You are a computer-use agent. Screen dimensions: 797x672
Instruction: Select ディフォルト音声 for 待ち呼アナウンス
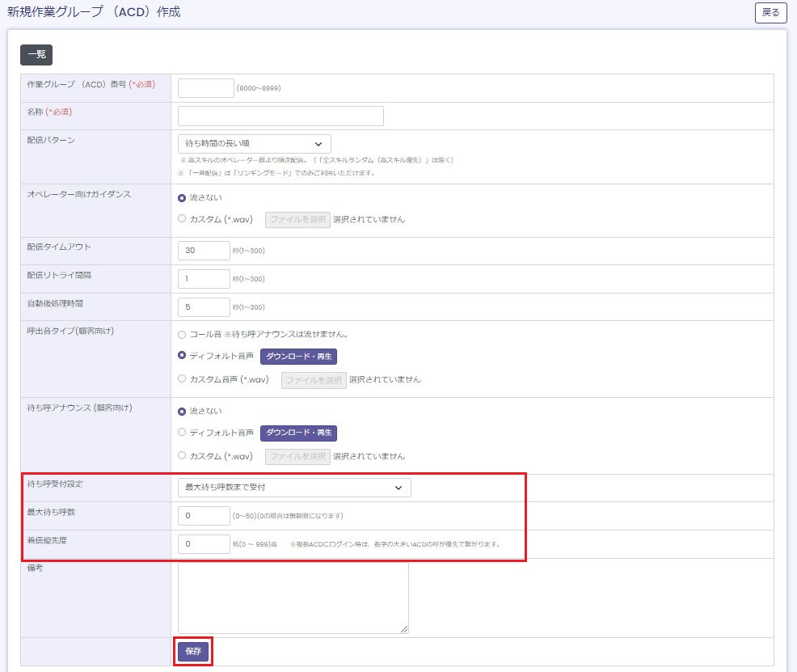tap(182, 433)
